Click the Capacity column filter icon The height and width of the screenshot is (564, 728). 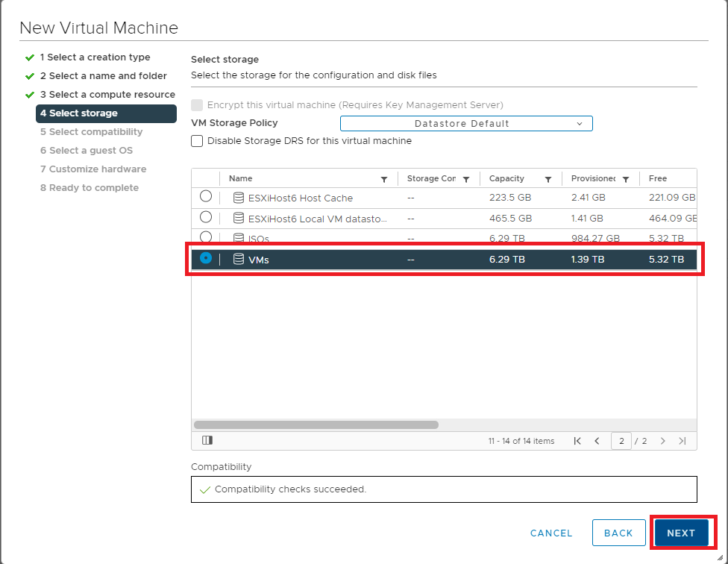point(548,179)
